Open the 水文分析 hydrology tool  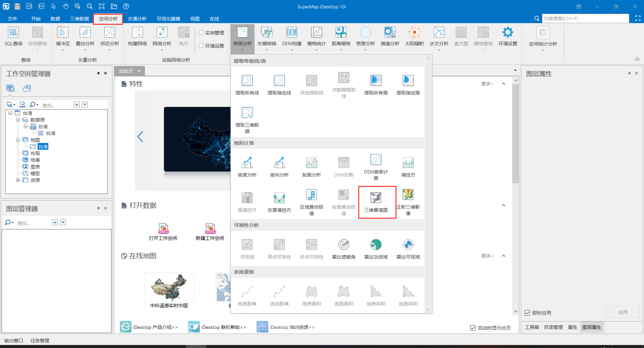[x=439, y=37]
